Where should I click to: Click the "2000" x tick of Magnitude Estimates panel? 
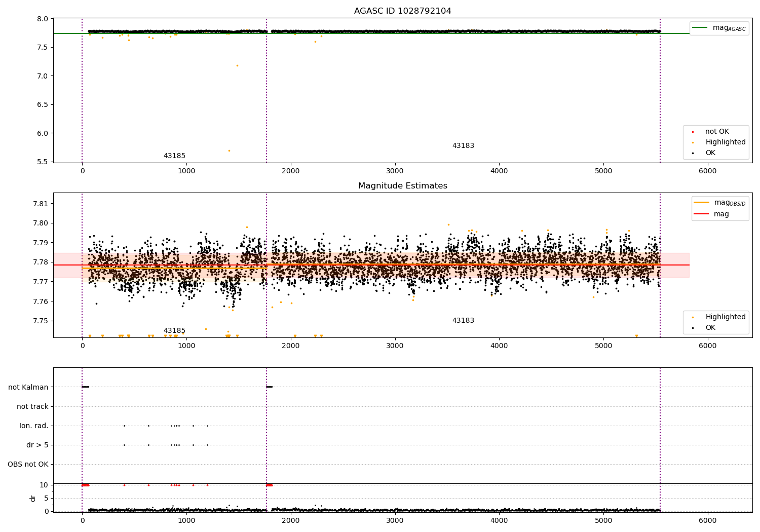point(290,346)
